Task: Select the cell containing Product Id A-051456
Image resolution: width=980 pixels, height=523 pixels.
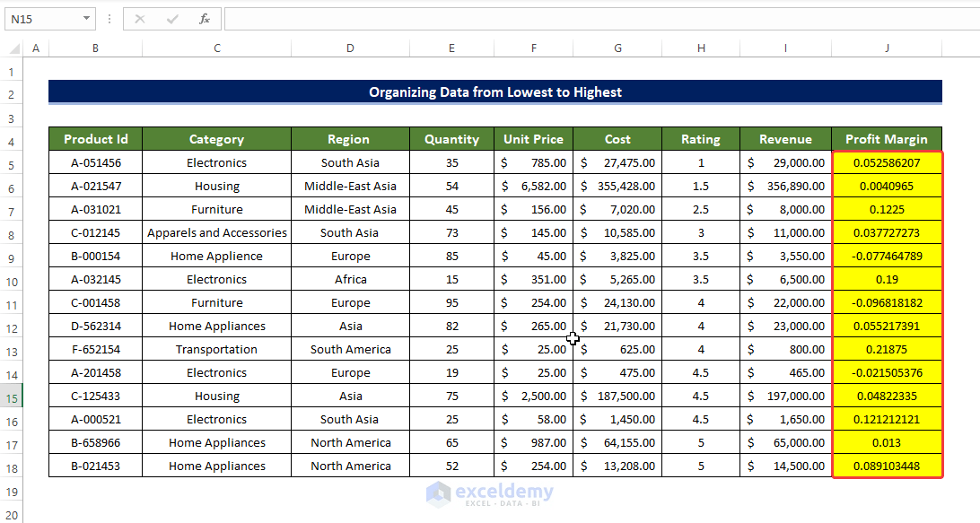Action: pos(95,162)
